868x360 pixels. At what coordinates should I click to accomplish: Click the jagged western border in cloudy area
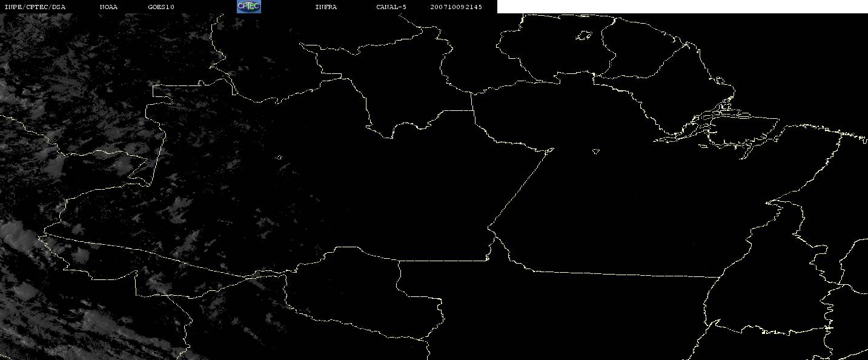coord(154,133)
